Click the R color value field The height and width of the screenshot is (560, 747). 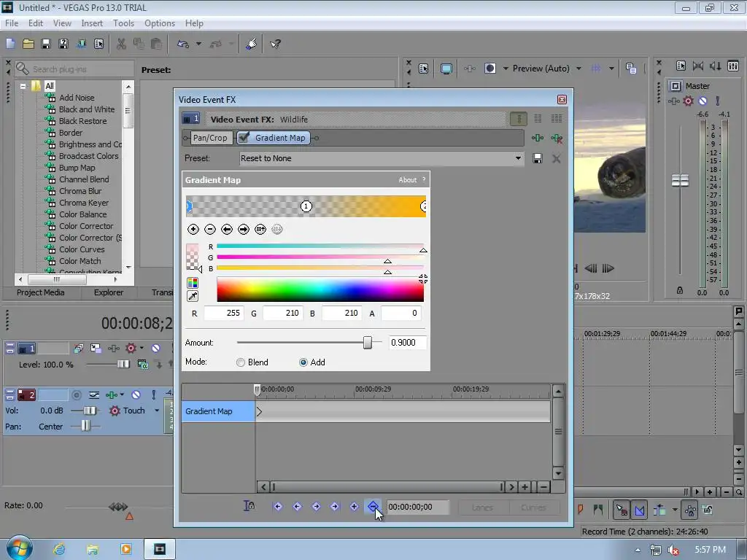224,313
